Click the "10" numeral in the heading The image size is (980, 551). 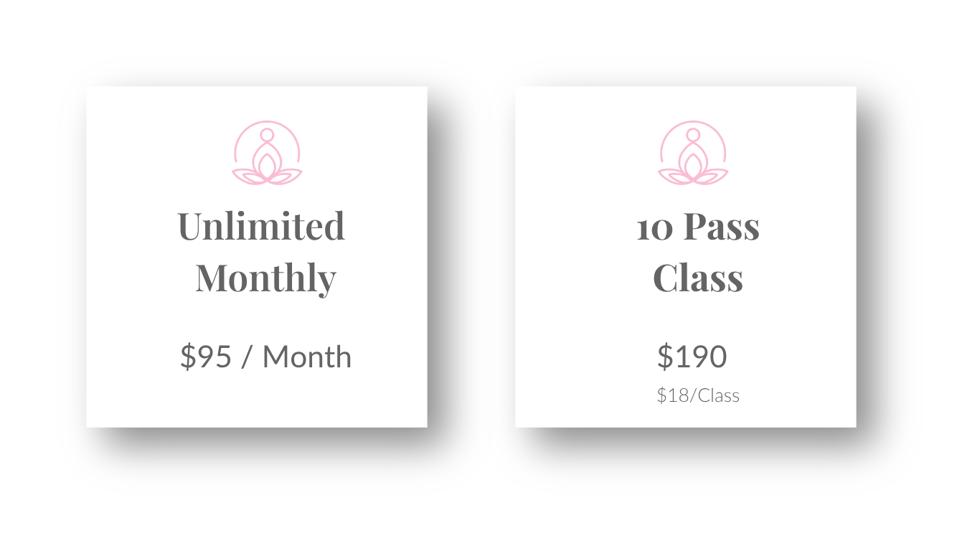click(x=654, y=228)
